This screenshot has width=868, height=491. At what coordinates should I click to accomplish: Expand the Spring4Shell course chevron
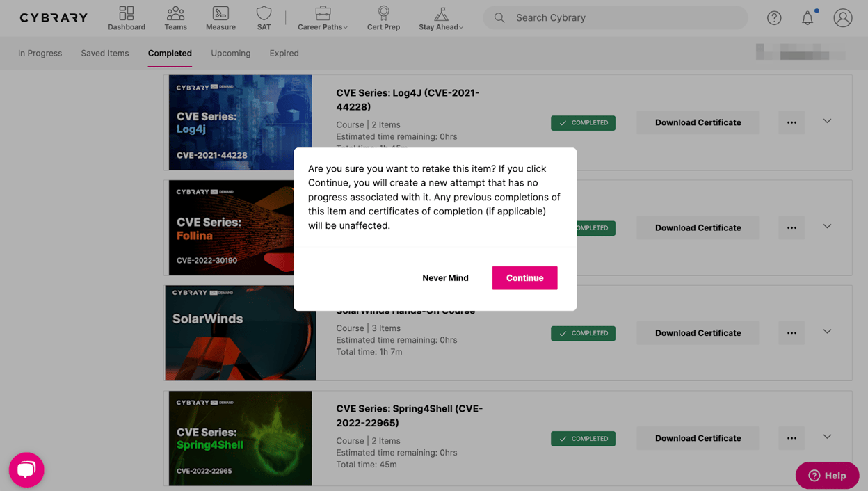pyautogui.click(x=827, y=437)
